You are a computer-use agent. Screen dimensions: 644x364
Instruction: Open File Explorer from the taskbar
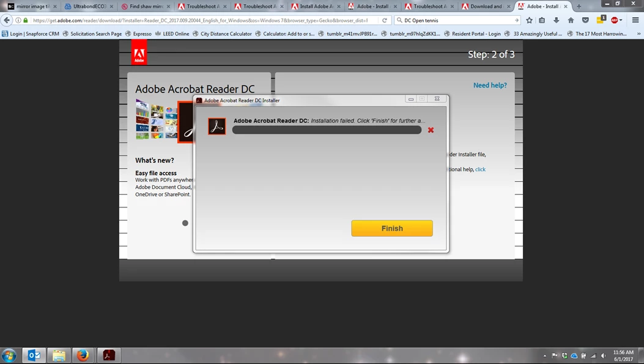59,355
